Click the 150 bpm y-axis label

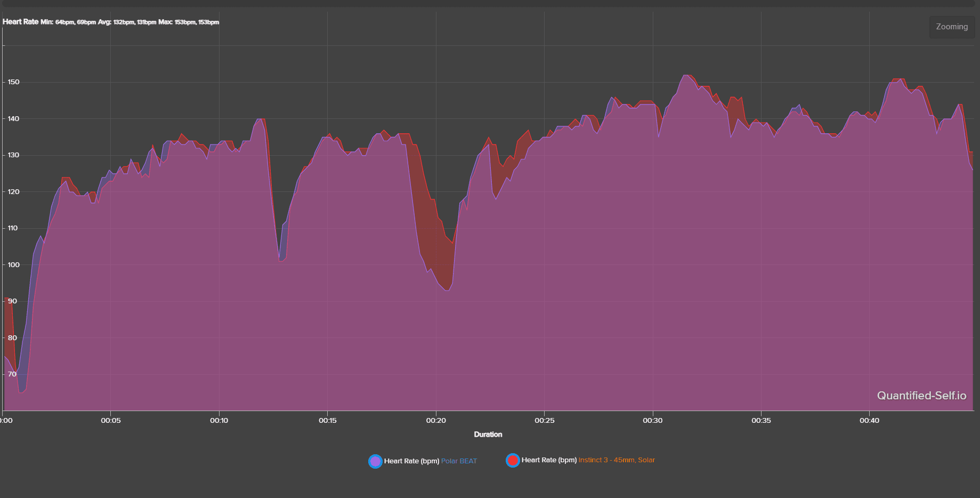(14, 82)
